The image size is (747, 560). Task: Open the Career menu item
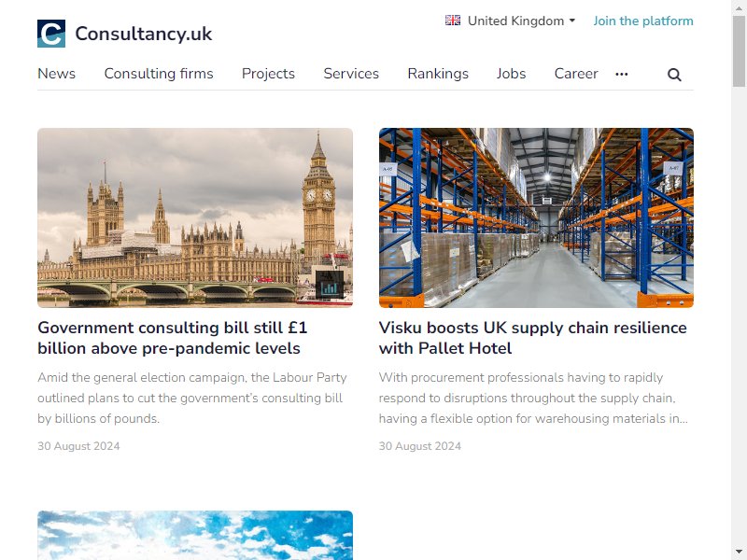[x=576, y=74]
